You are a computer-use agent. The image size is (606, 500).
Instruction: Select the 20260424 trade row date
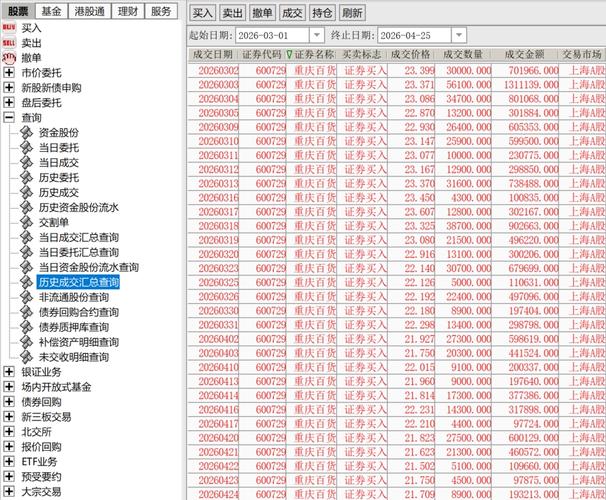pyautogui.click(x=218, y=494)
